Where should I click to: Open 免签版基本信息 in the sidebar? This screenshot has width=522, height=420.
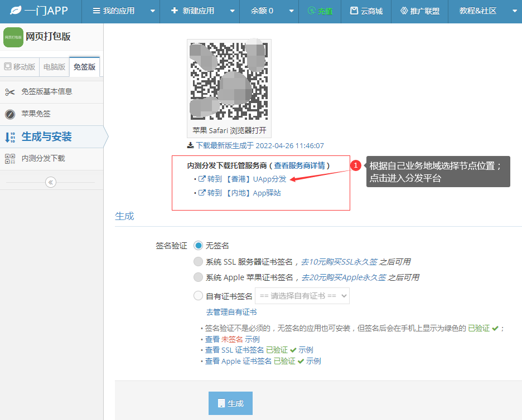pyautogui.click(x=52, y=92)
